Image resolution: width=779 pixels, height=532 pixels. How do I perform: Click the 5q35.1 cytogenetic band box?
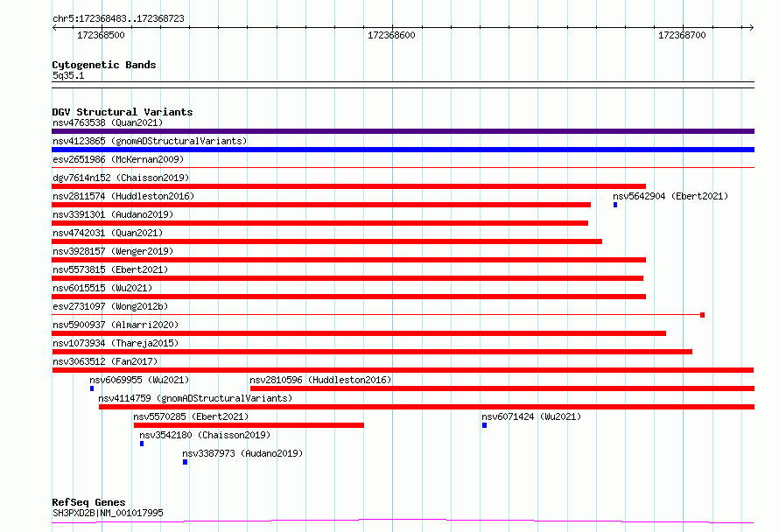point(403,85)
